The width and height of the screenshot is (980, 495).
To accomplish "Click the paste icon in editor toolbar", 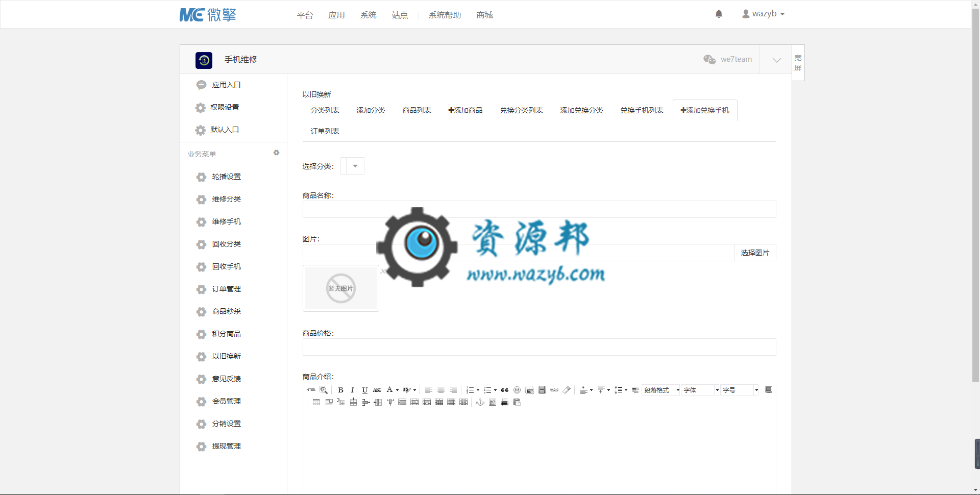I will [517, 403].
